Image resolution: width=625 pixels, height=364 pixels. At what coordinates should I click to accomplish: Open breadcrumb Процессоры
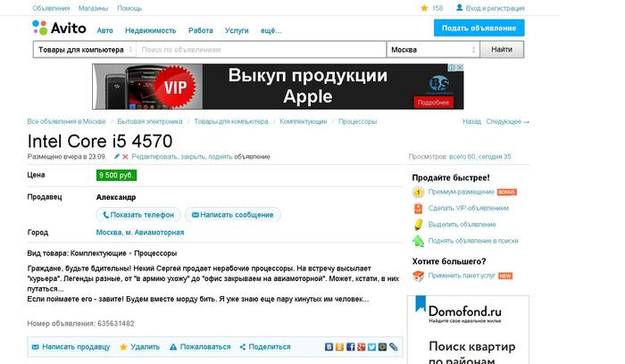coord(357,121)
